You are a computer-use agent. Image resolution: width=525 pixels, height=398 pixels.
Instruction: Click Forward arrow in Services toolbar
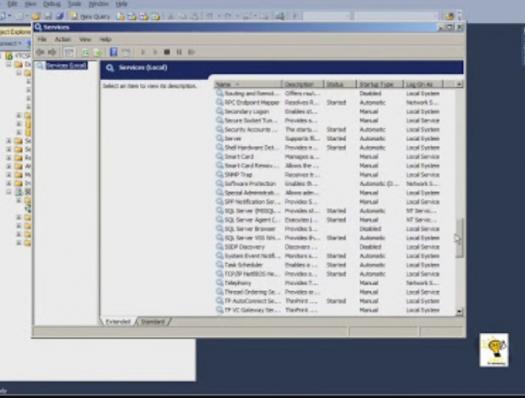pyautogui.click(x=52, y=52)
